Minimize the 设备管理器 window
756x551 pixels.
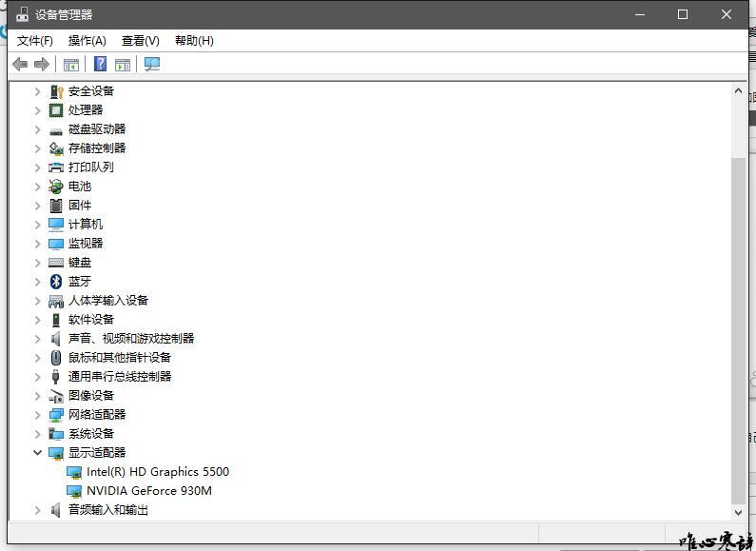(x=639, y=14)
